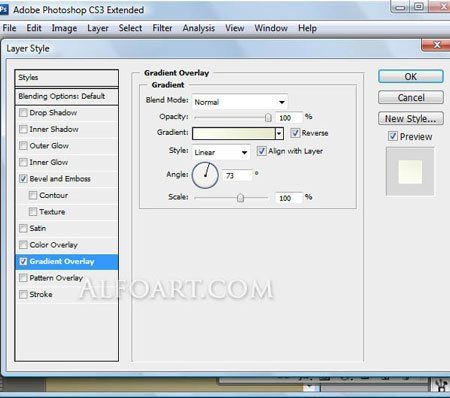Open the Select menu
The width and height of the screenshot is (450, 398).
click(130, 28)
